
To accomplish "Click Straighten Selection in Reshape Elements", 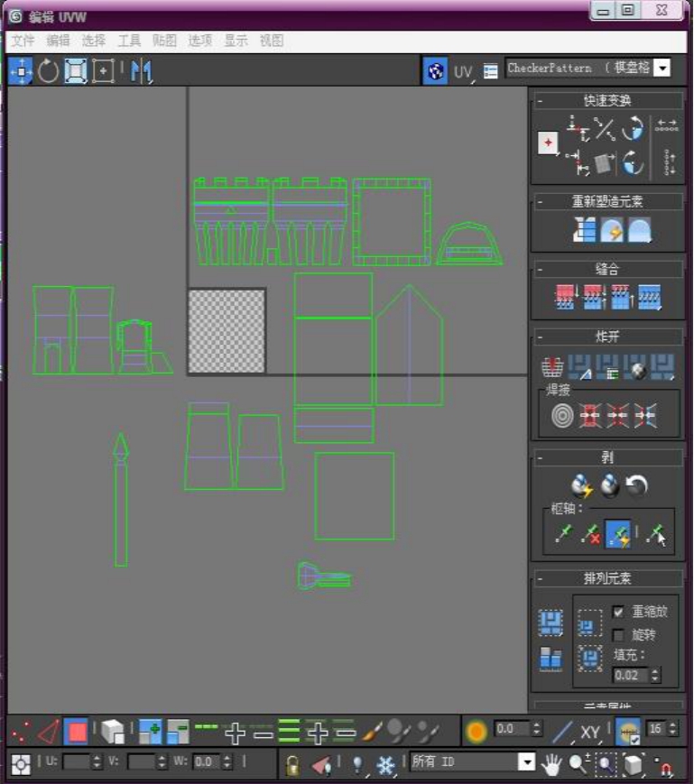I will pos(585,230).
